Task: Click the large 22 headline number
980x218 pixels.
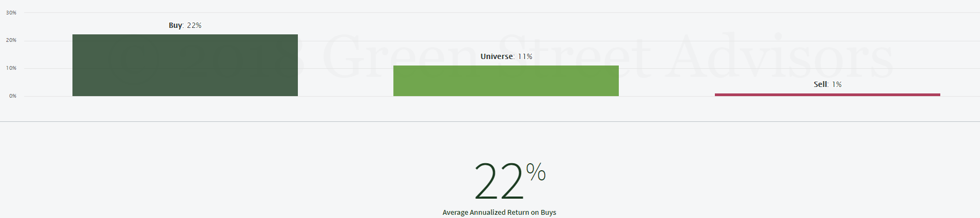Action: (499, 181)
